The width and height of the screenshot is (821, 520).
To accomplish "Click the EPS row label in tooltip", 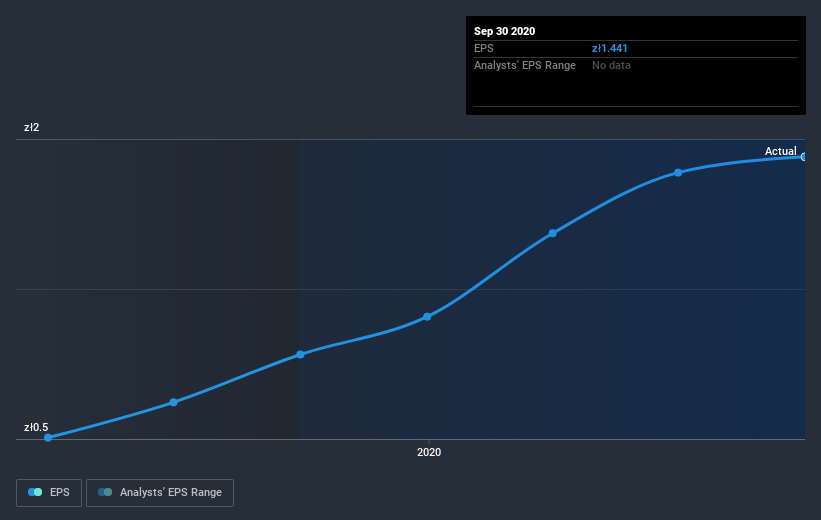I will pyautogui.click(x=483, y=48).
